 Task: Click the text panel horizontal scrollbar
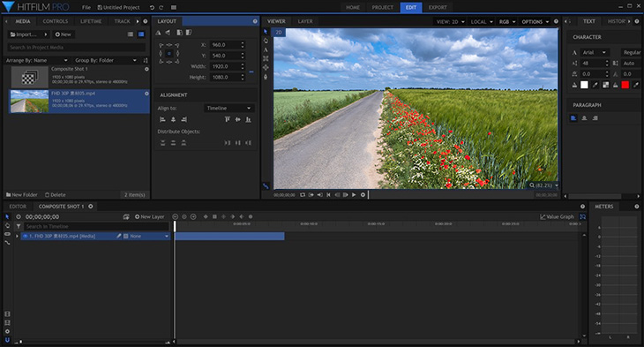click(595, 196)
